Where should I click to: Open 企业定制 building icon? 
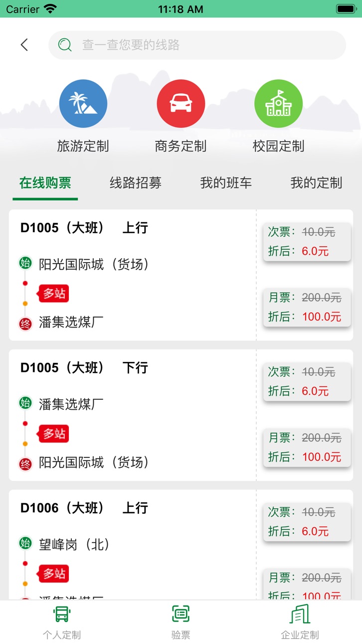[300, 614]
